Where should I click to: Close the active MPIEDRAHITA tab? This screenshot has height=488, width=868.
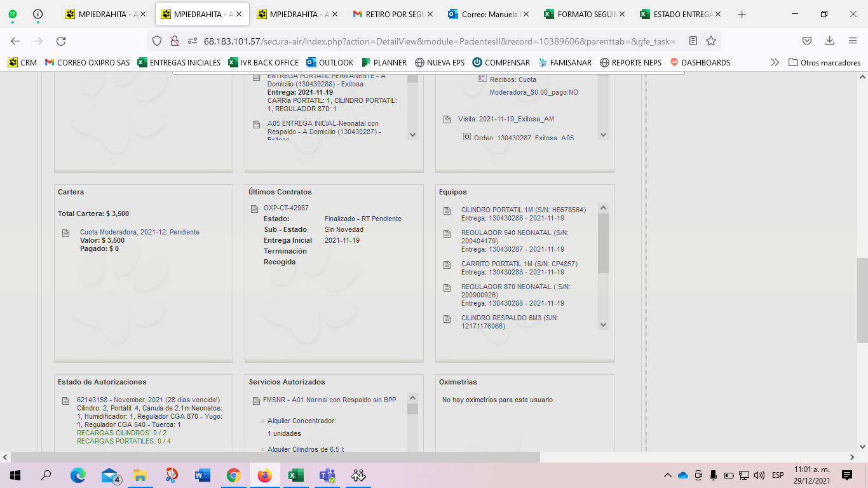[x=238, y=14]
